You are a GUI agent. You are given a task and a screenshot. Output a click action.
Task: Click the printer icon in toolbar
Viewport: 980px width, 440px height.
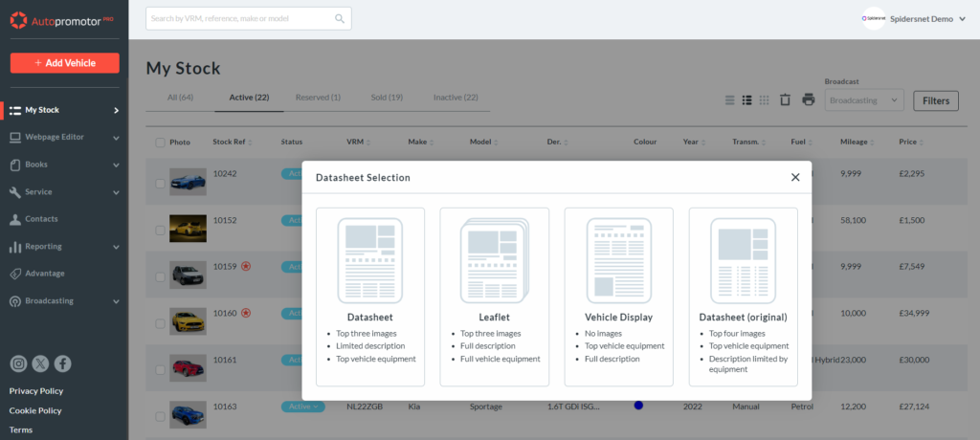pos(808,100)
